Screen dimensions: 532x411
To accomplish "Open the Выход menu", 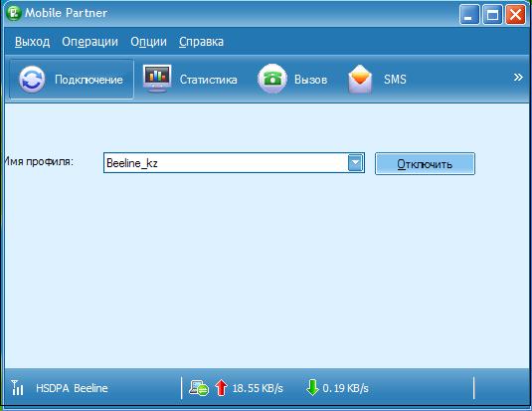I will pos(32,42).
